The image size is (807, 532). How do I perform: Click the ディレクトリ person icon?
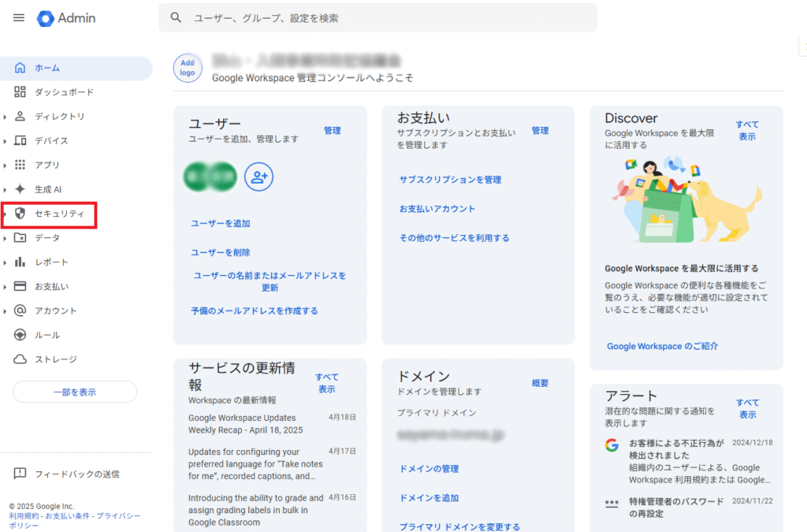20,116
